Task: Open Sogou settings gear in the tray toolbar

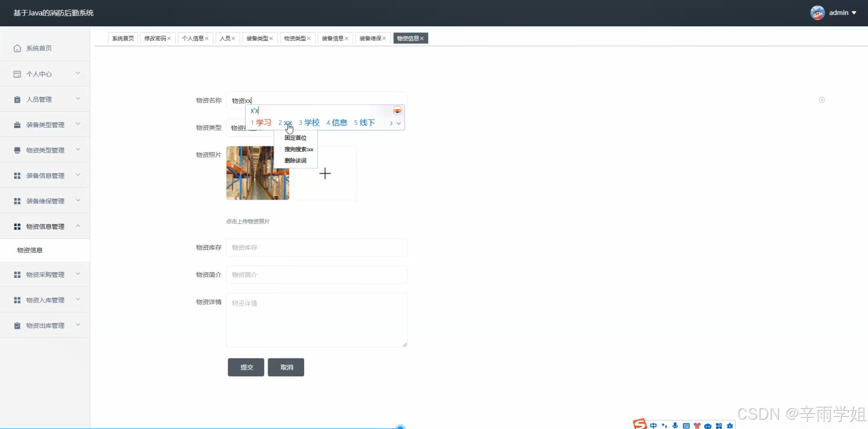Action: point(730,425)
